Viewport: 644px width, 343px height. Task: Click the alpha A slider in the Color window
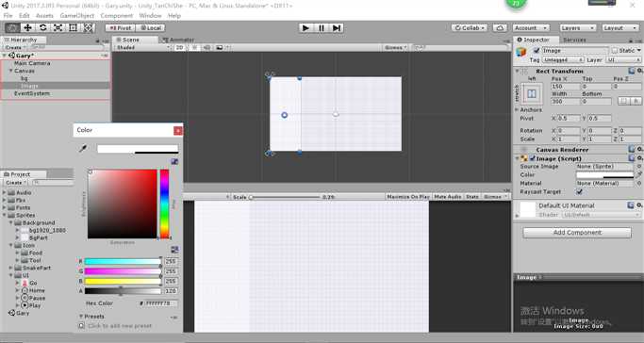click(x=123, y=291)
